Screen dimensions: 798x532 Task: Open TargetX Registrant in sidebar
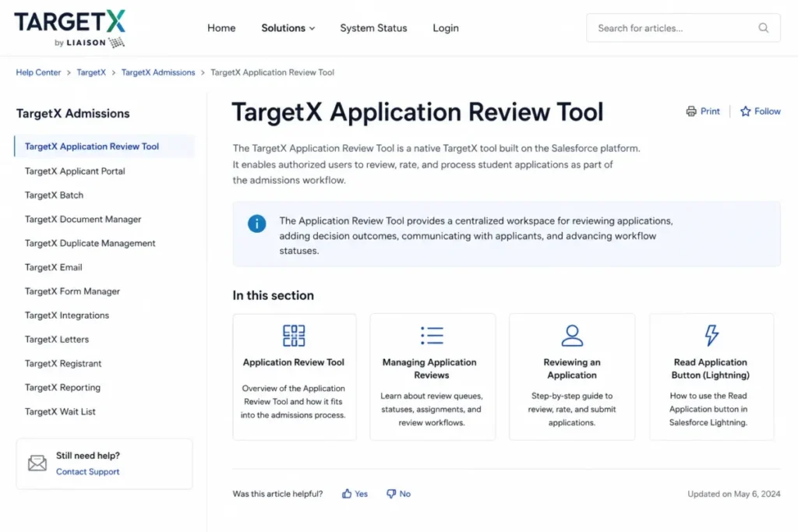tap(63, 363)
